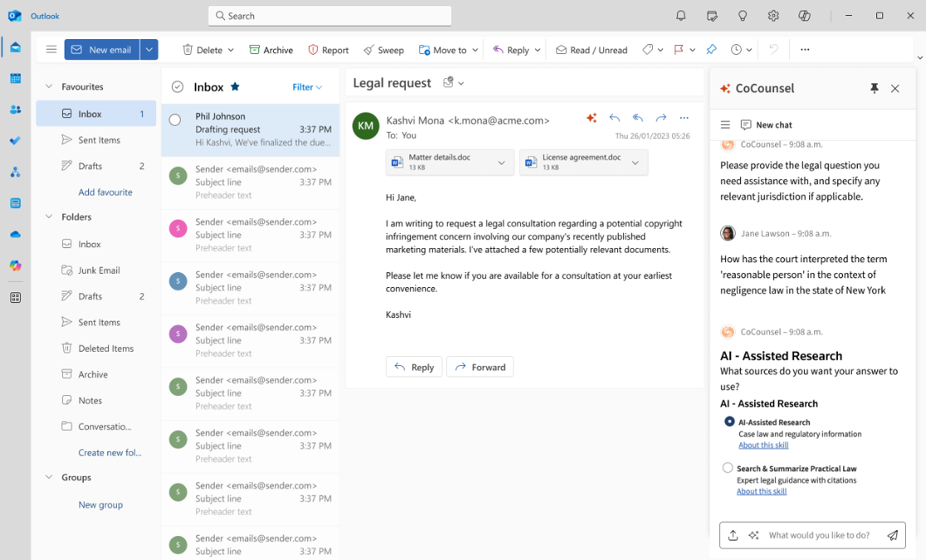Favourite star next to Inbox heading
926x560 pixels.
[235, 87]
